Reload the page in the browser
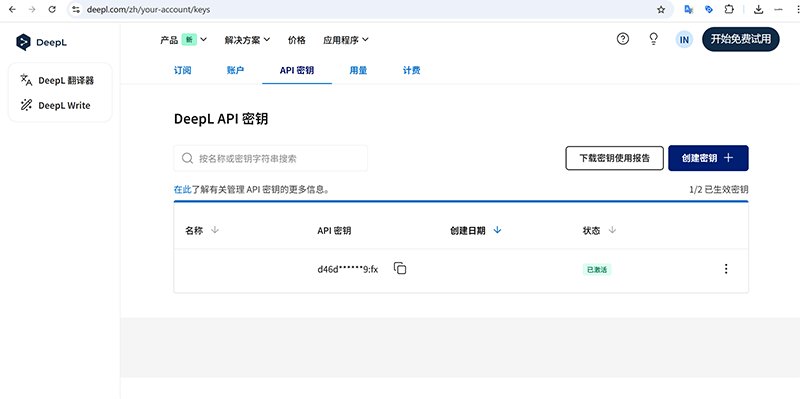Viewport: 800px width, 399px height. [52, 9]
